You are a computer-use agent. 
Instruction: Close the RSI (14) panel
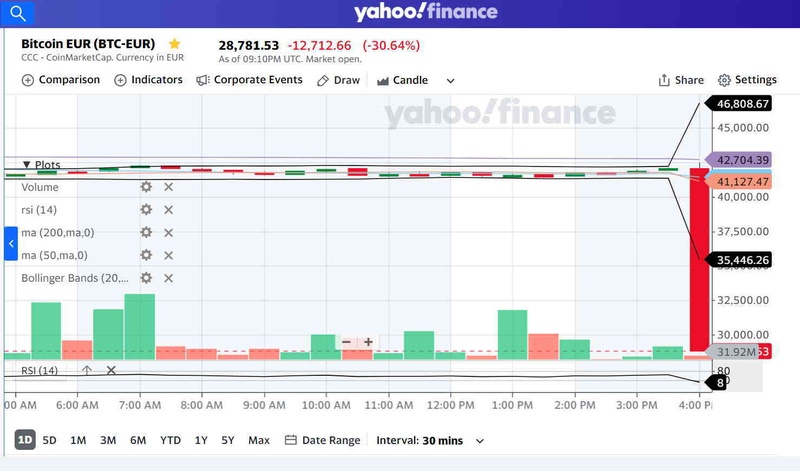[111, 370]
